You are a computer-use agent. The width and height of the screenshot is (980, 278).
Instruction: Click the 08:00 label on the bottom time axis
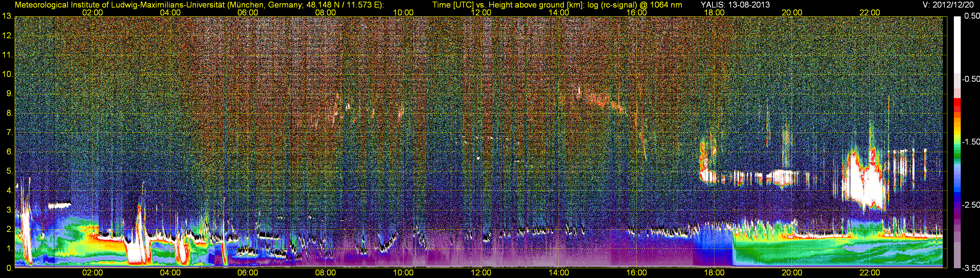[x=326, y=273]
